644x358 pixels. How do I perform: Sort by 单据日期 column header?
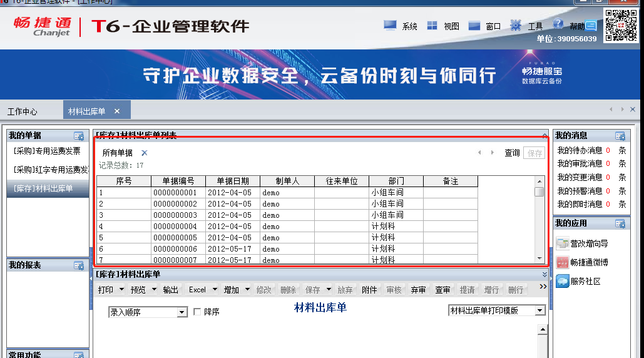pos(233,181)
